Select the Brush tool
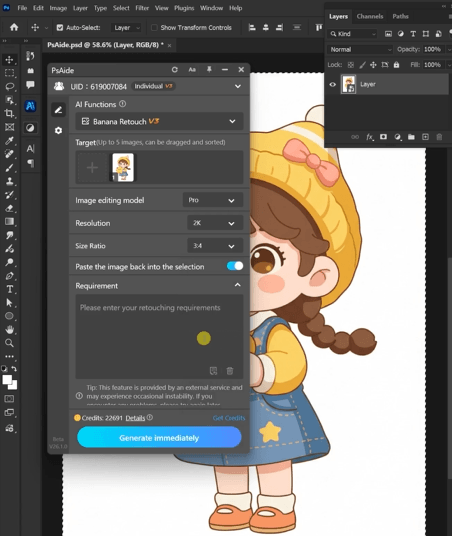This screenshot has width=452, height=536. point(9,168)
